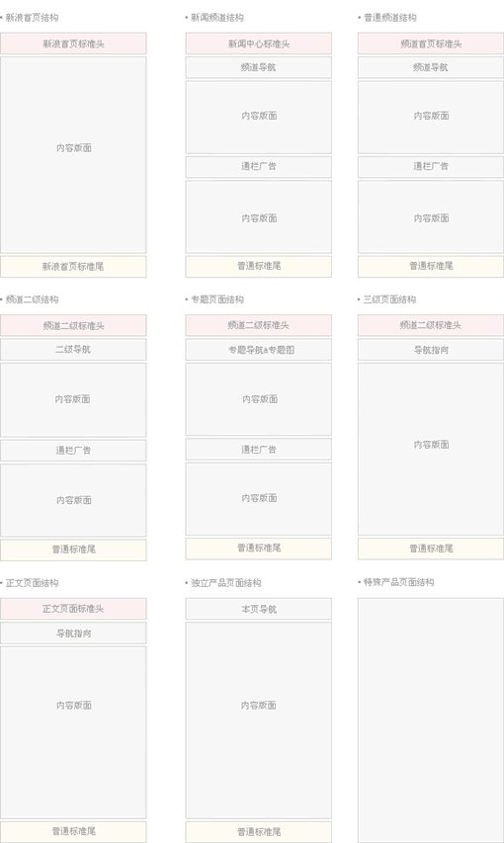Click 频道导航 under 新闻频道结构
Viewport: 504px width, 843px height.
click(x=259, y=68)
